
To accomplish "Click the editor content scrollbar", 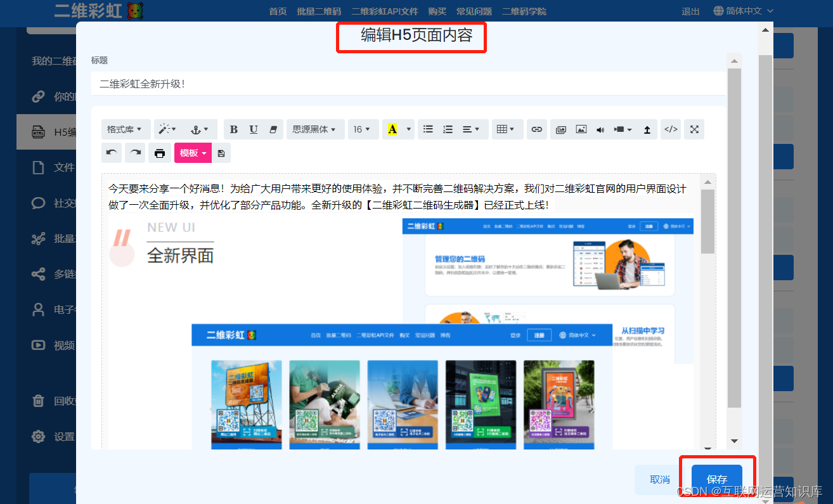I will click(708, 222).
